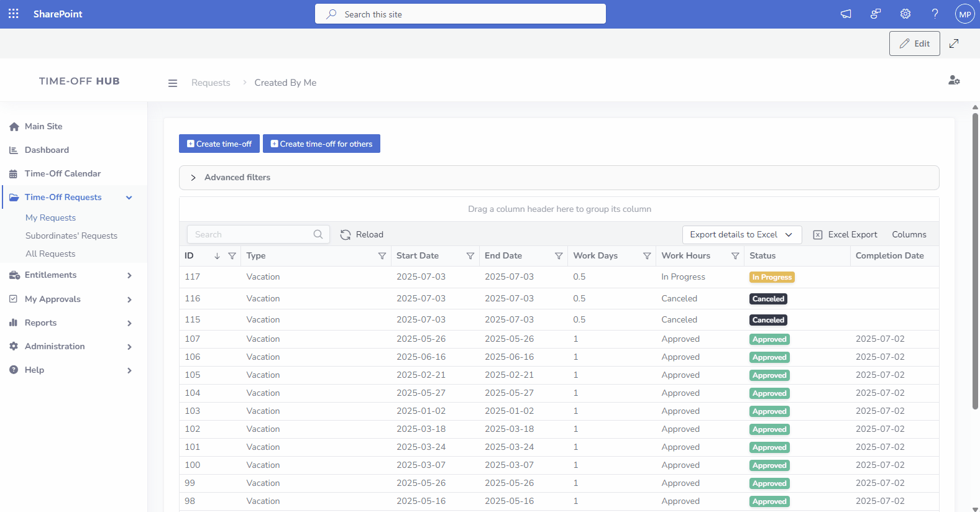The height and width of the screenshot is (512, 980).
Task: Expand page to full screen view
Action: pos(954,43)
